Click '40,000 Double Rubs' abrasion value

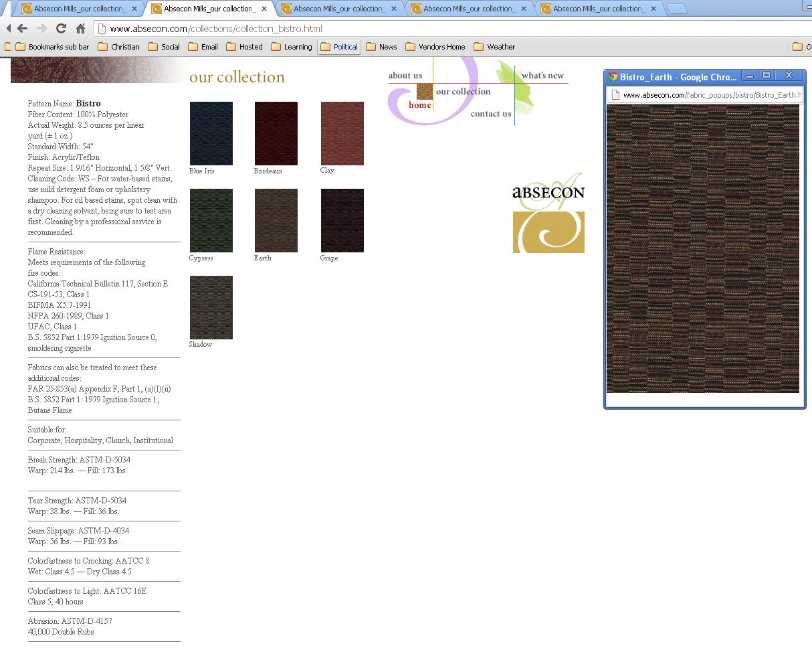(x=61, y=632)
